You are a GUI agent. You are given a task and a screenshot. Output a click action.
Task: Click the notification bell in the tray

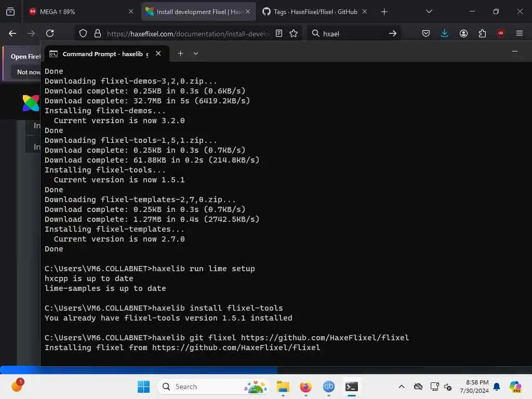(497, 387)
